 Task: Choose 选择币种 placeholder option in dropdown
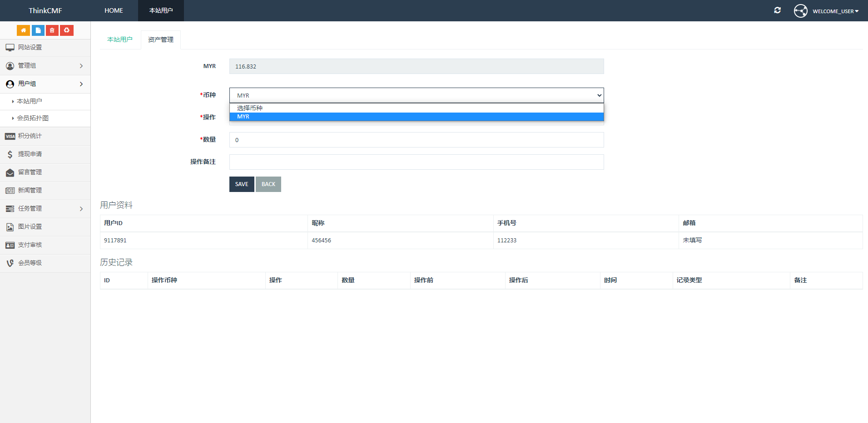416,108
